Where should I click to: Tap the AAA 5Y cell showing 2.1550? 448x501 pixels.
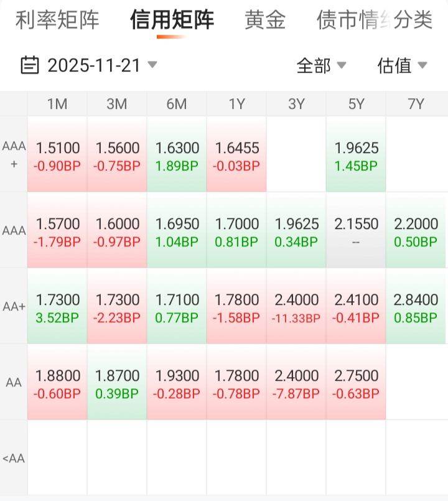[x=356, y=231]
